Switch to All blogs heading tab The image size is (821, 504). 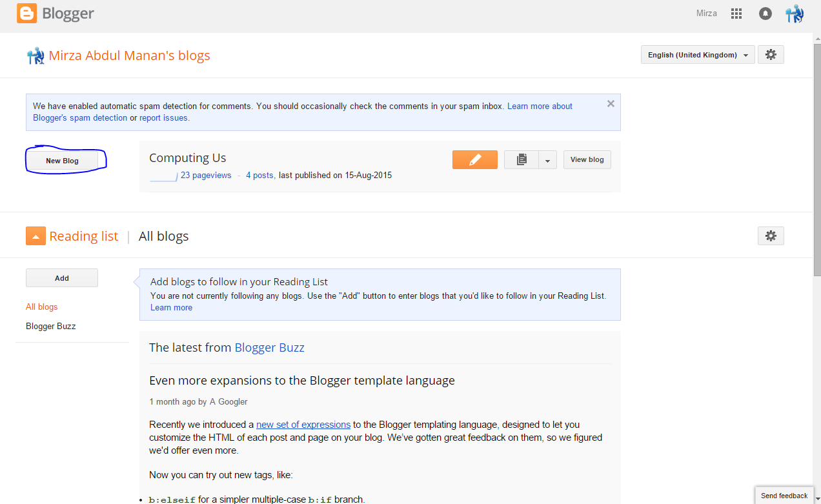164,236
